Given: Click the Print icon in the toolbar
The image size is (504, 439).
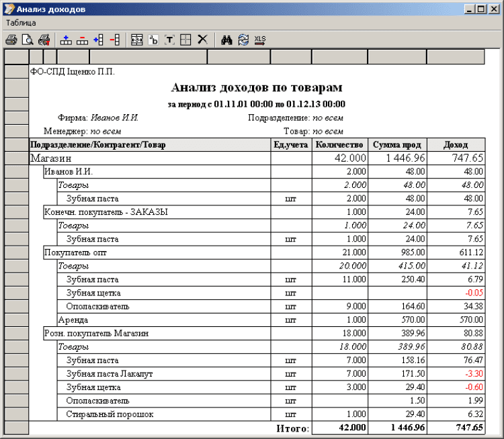Looking at the screenshot, I should [11, 40].
